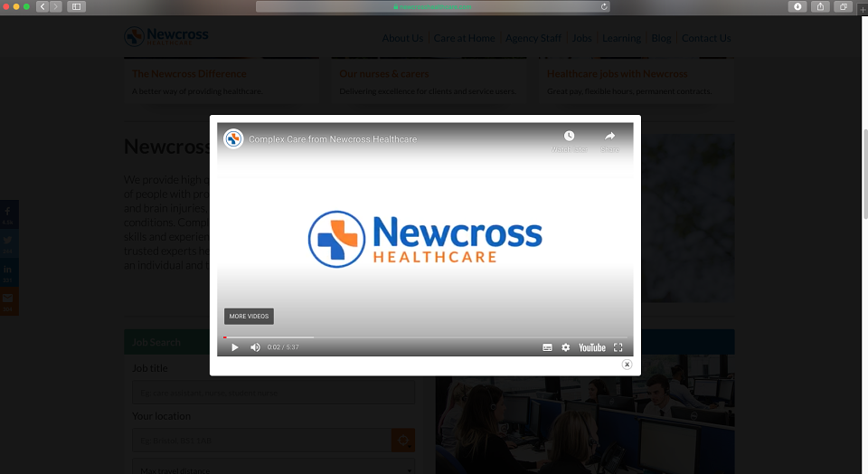Enter fullscreen video mode
Viewport: 868px width, 474px height.
[618, 347]
